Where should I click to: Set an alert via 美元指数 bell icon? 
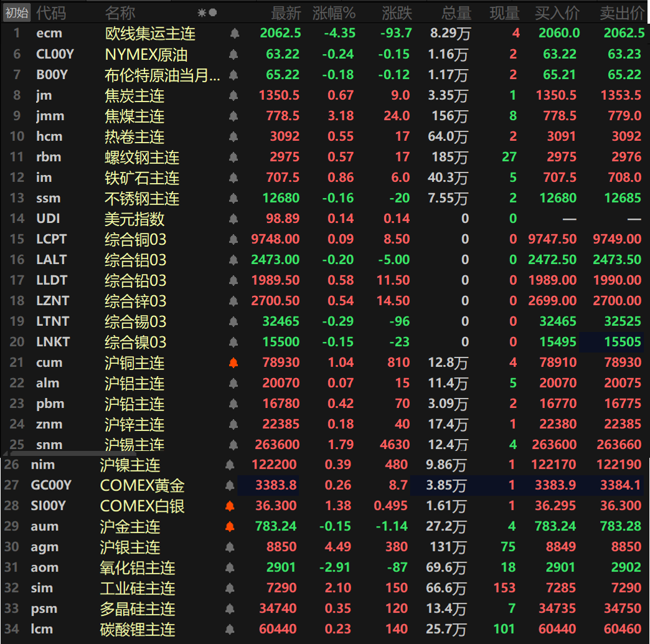(x=234, y=219)
